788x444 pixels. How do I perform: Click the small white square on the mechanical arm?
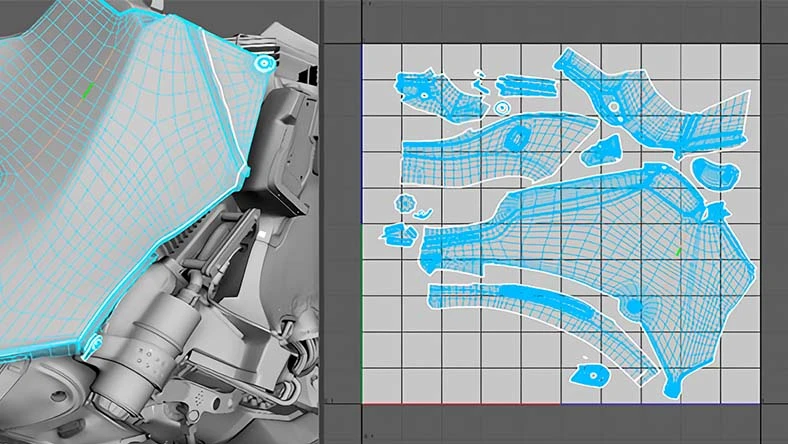pos(261,234)
